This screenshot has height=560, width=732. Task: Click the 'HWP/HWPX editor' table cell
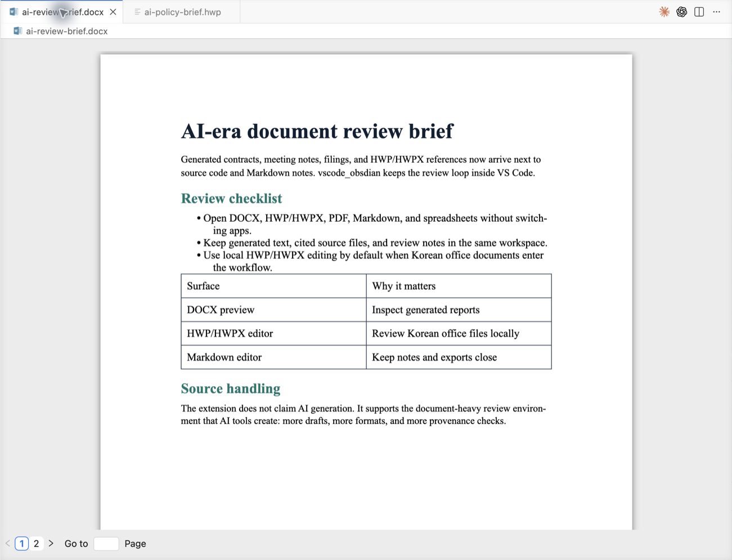click(273, 333)
